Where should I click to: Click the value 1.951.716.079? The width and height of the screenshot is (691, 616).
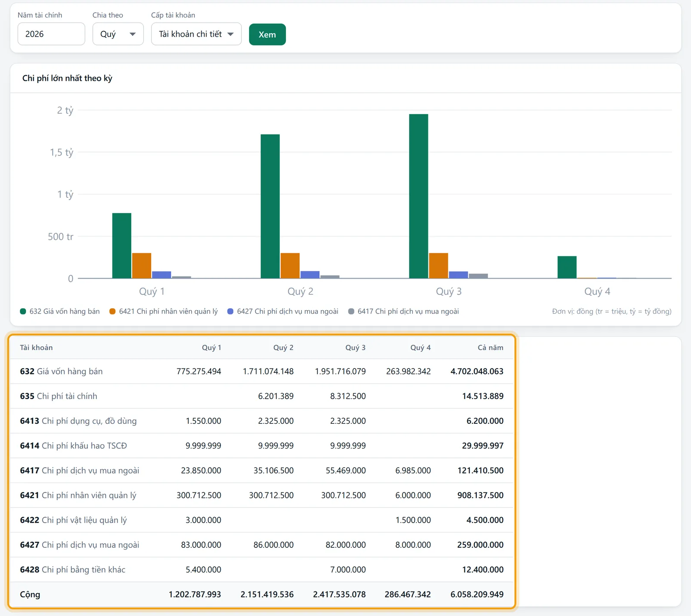(340, 372)
